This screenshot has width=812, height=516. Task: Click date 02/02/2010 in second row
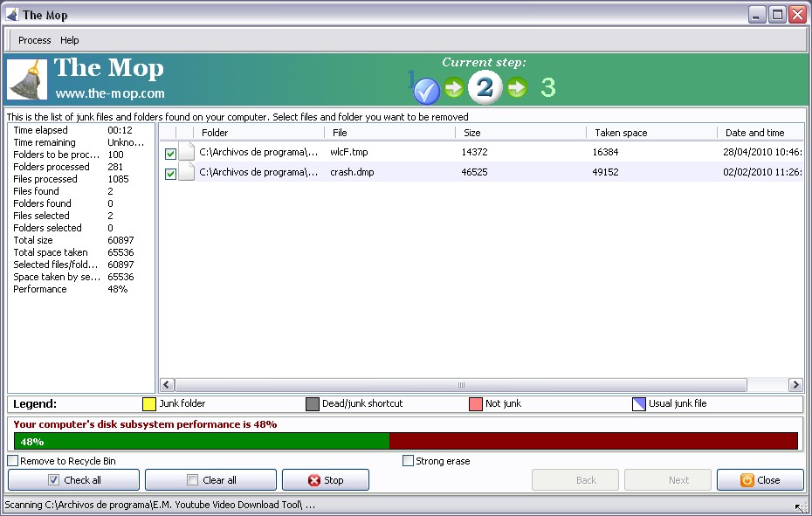(762, 172)
